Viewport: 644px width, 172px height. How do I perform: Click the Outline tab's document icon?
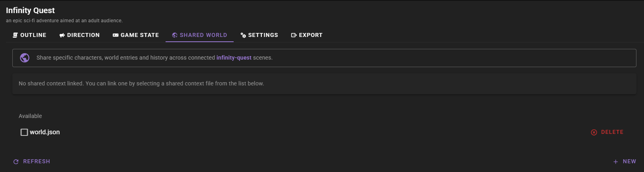tap(15, 35)
